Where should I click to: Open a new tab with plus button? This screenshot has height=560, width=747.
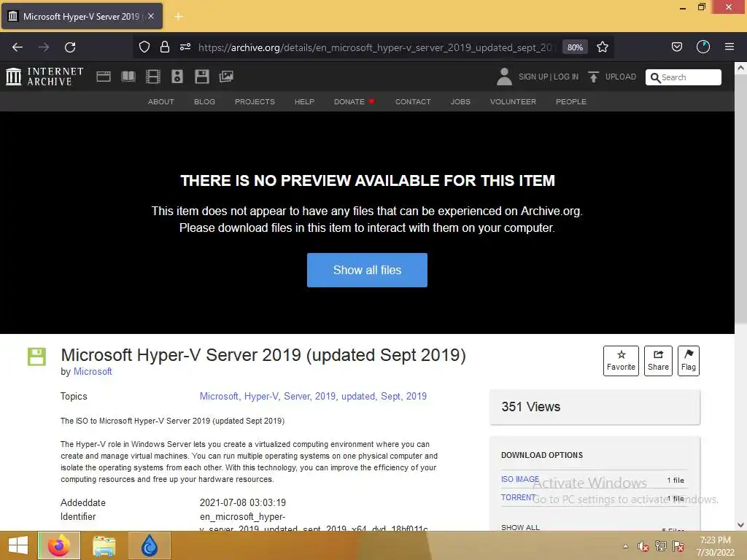tap(179, 17)
